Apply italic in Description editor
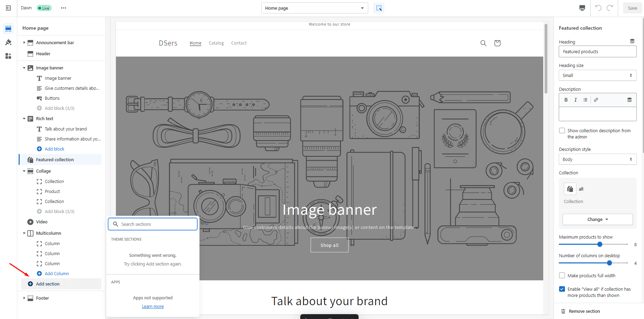Screen dimensions: 644x319 pos(575,100)
